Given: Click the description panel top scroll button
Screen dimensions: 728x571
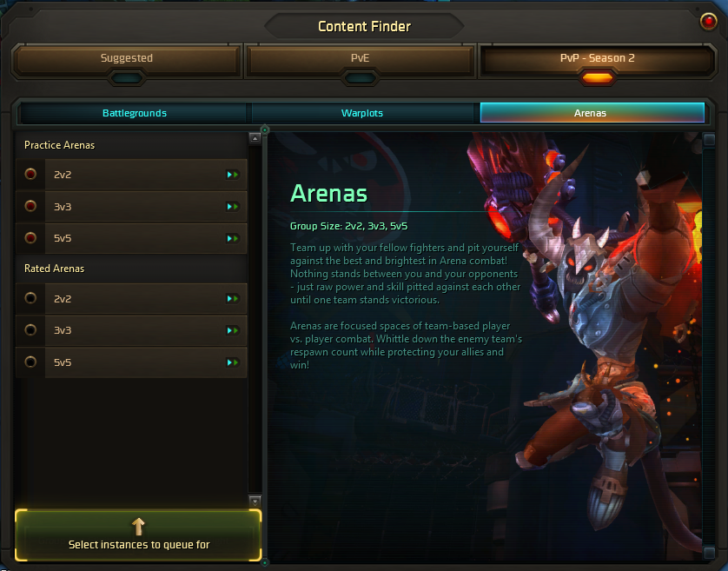Looking at the screenshot, I should (x=709, y=139).
